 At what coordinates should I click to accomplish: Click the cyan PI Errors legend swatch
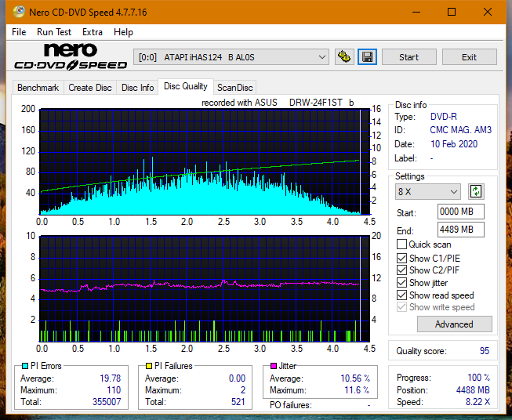coord(25,366)
